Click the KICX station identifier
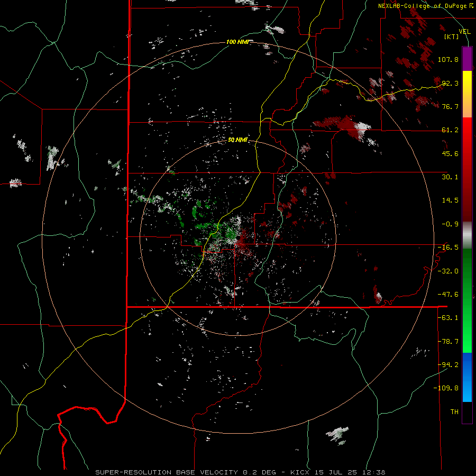This screenshot has height=476, width=476. click(x=300, y=472)
